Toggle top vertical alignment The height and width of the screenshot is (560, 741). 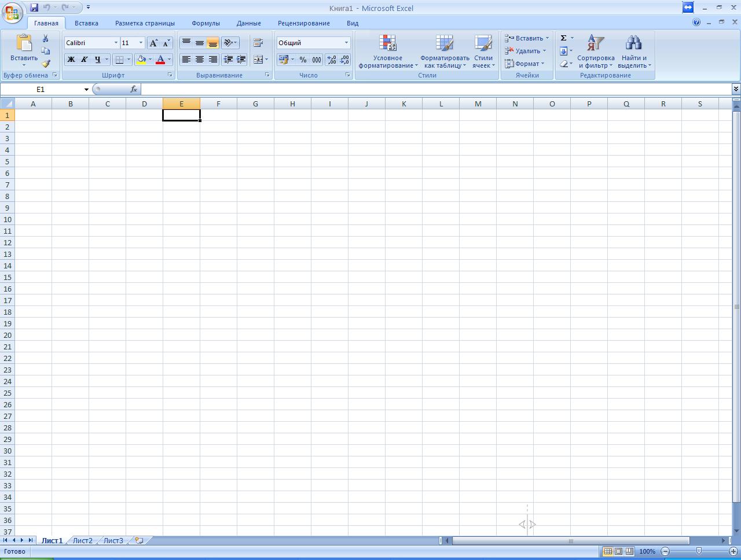186,43
